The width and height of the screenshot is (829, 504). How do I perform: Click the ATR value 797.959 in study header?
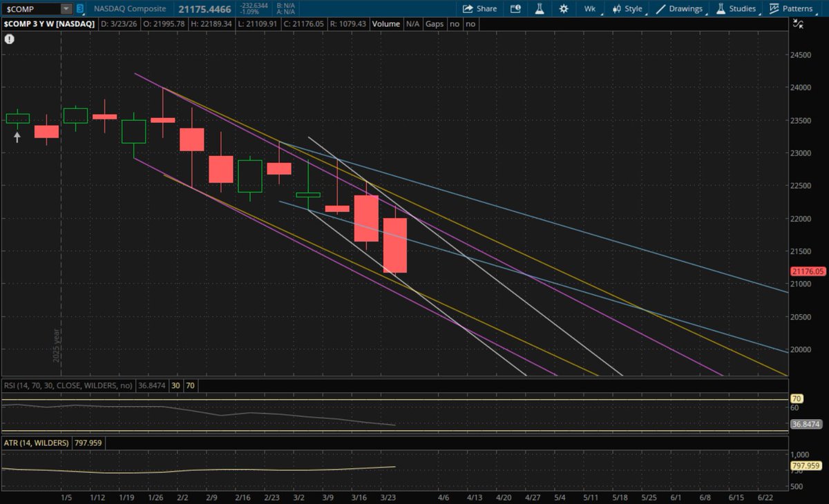point(88,443)
